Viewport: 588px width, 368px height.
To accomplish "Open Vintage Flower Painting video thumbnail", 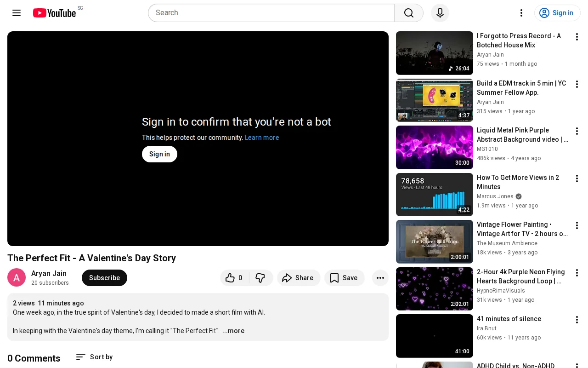I will [x=435, y=241].
